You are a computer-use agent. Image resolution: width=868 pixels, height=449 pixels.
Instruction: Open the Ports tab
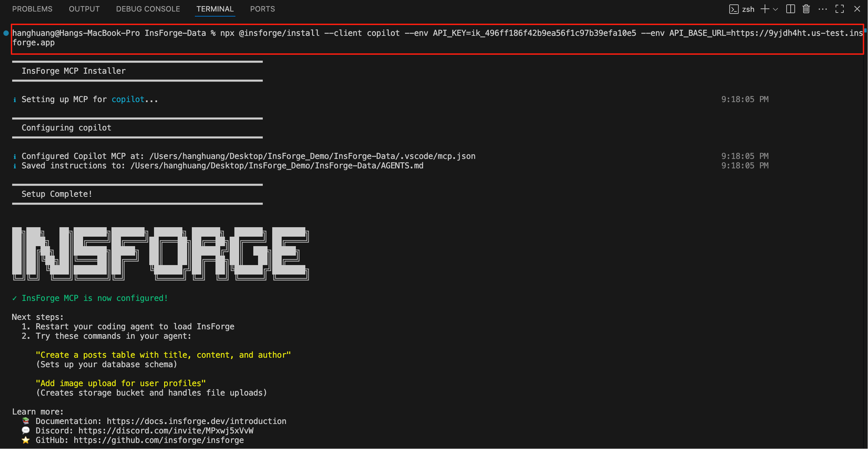tap(262, 9)
